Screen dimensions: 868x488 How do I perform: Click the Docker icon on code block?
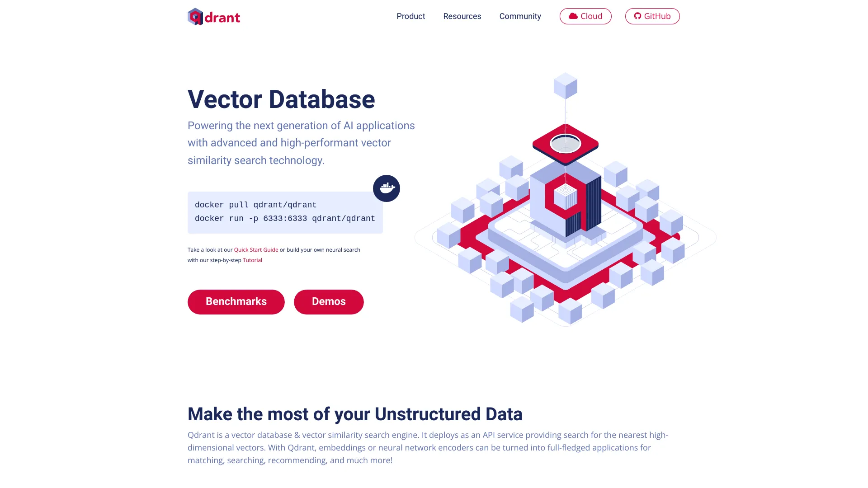[x=386, y=188]
